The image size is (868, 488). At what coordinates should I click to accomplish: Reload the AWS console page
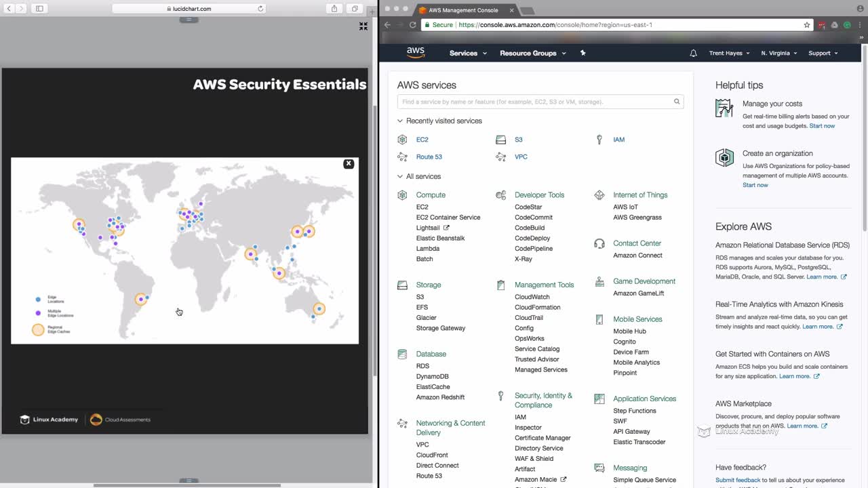tap(412, 25)
